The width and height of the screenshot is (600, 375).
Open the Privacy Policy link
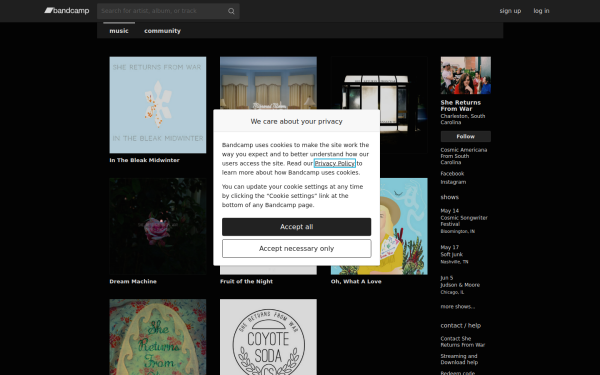pos(335,163)
